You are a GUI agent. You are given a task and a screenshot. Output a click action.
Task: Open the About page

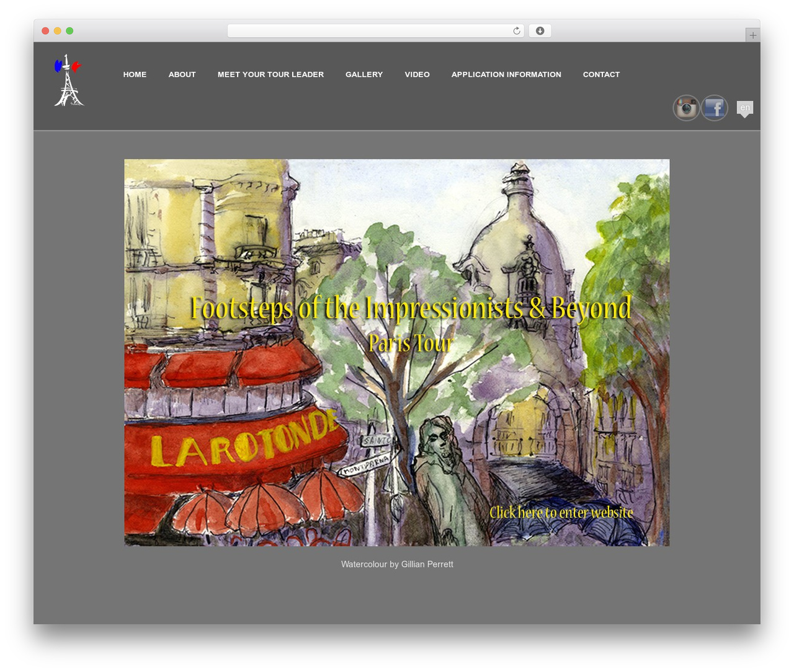182,74
